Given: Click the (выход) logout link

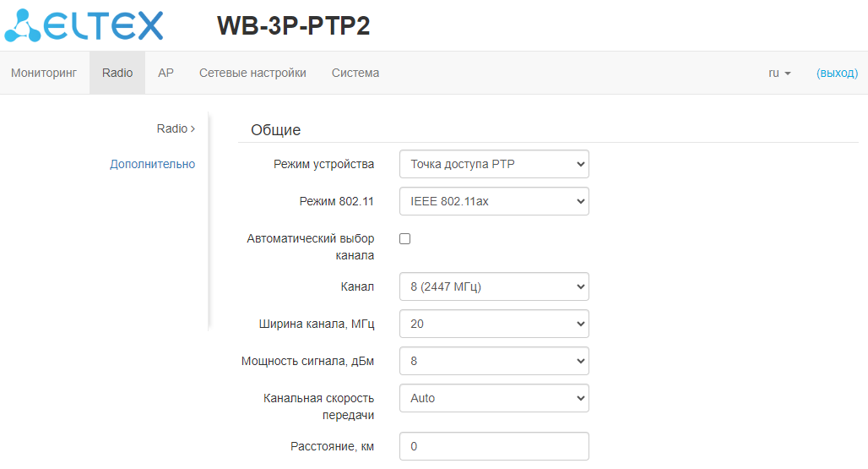Looking at the screenshot, I should pyautogui.click(x=837, y=73).
